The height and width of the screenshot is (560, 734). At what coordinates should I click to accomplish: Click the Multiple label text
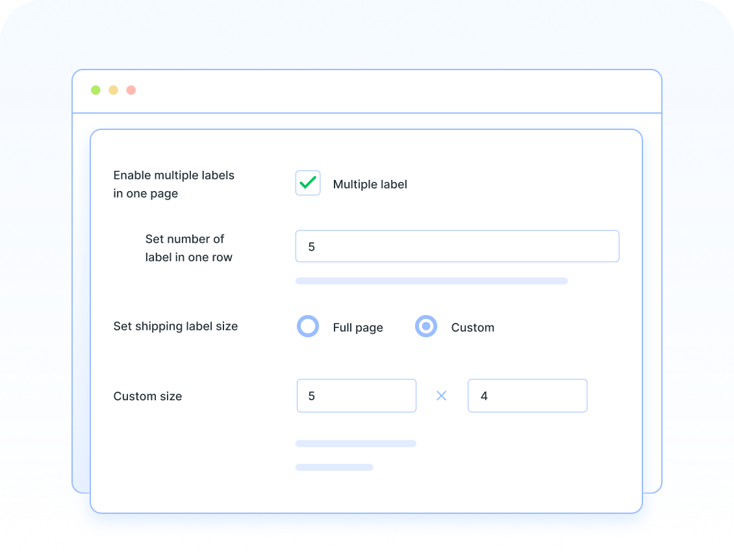[x=370, y=184]
